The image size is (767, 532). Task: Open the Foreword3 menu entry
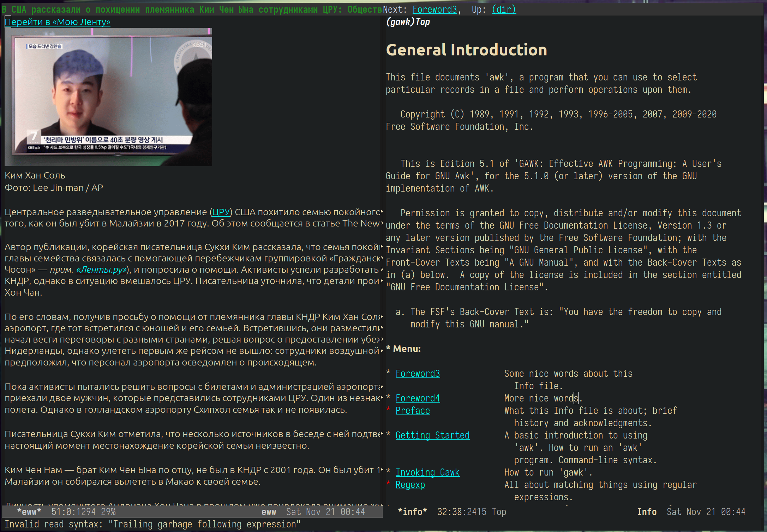tap(418, 374)
